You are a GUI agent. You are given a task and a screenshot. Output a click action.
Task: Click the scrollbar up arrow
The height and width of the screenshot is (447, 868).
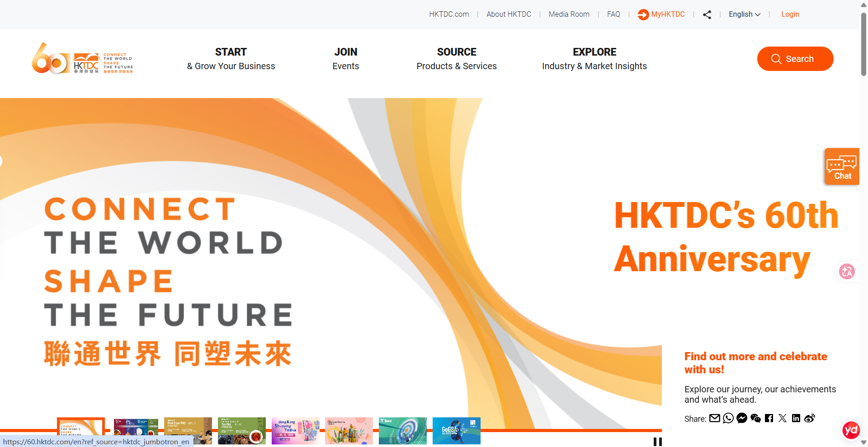click(863, 5)
